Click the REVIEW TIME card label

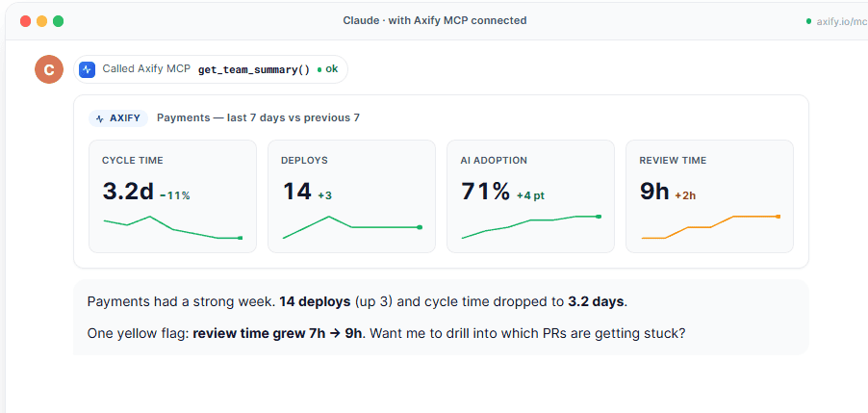pyautogui.click(x=673, y=161)
